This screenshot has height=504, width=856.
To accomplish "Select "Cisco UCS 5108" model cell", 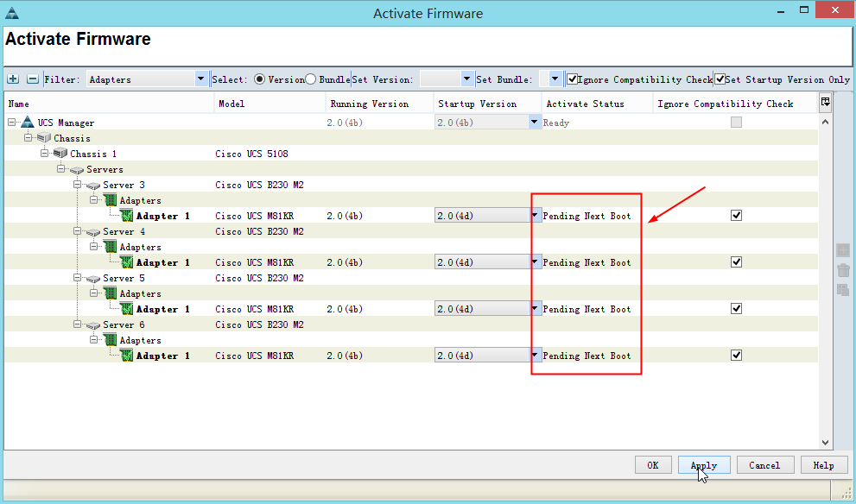I will coord(251,154).
